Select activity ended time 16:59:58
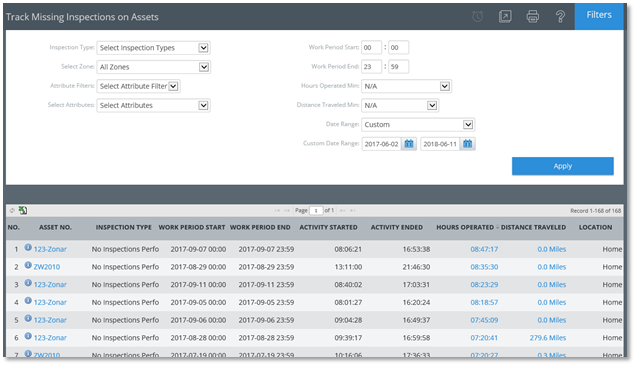The height and width of the screenshot is (366, 636). (x=416, y=338)
